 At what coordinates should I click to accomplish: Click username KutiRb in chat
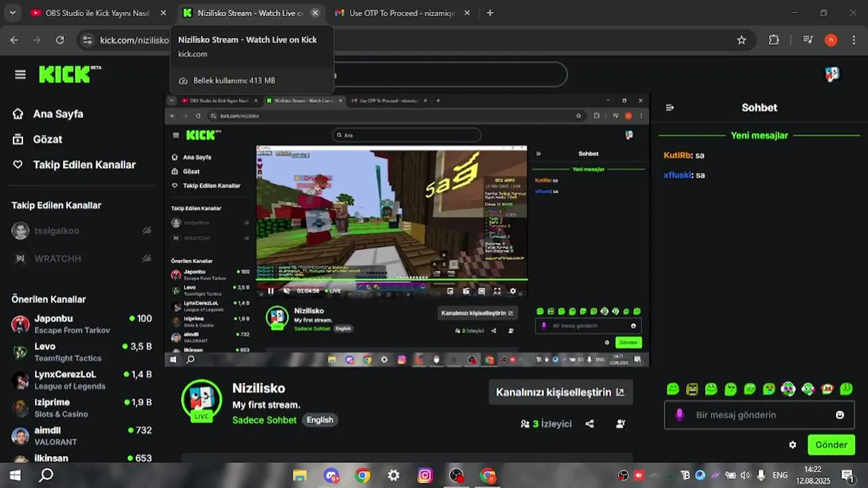677,155
